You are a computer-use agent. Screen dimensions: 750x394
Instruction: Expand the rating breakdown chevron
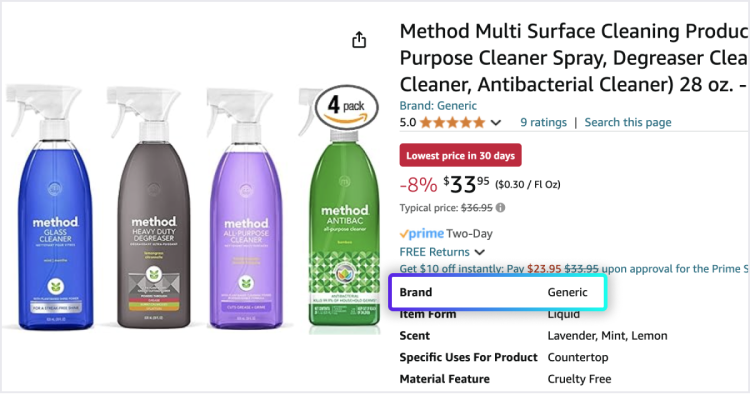496,123
